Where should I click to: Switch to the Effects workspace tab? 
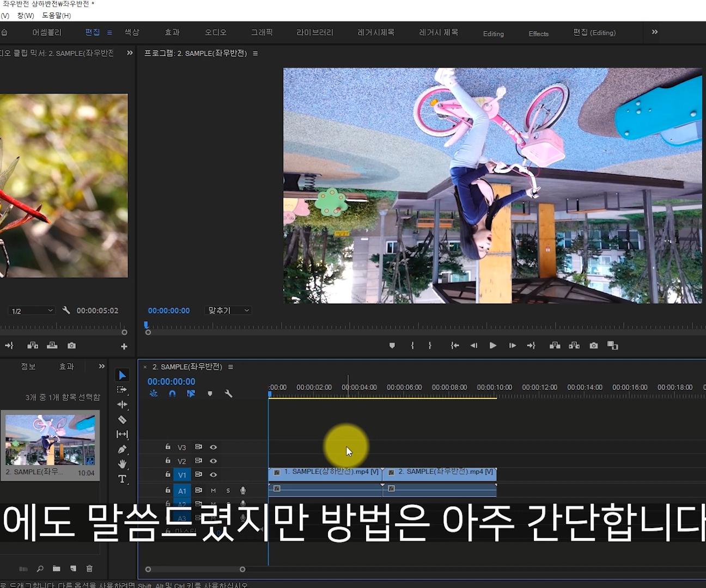click(538, 33)
